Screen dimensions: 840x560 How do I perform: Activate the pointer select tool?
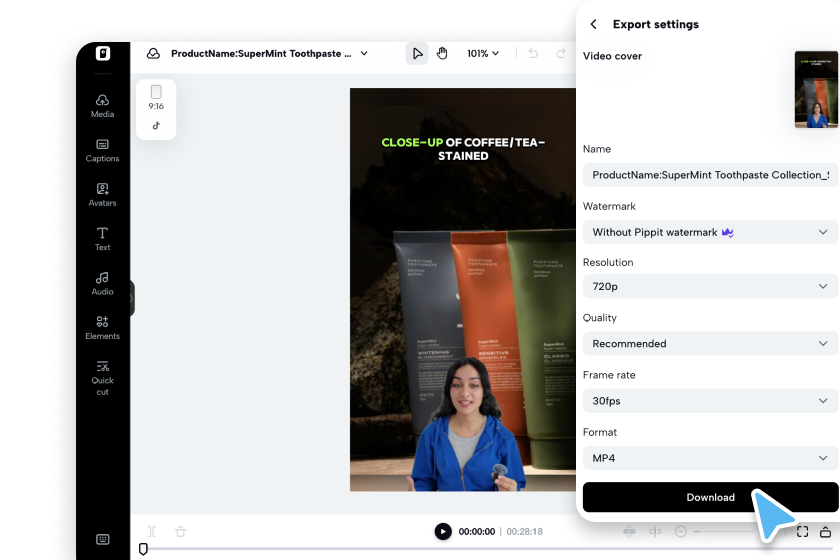pos(417,54)
